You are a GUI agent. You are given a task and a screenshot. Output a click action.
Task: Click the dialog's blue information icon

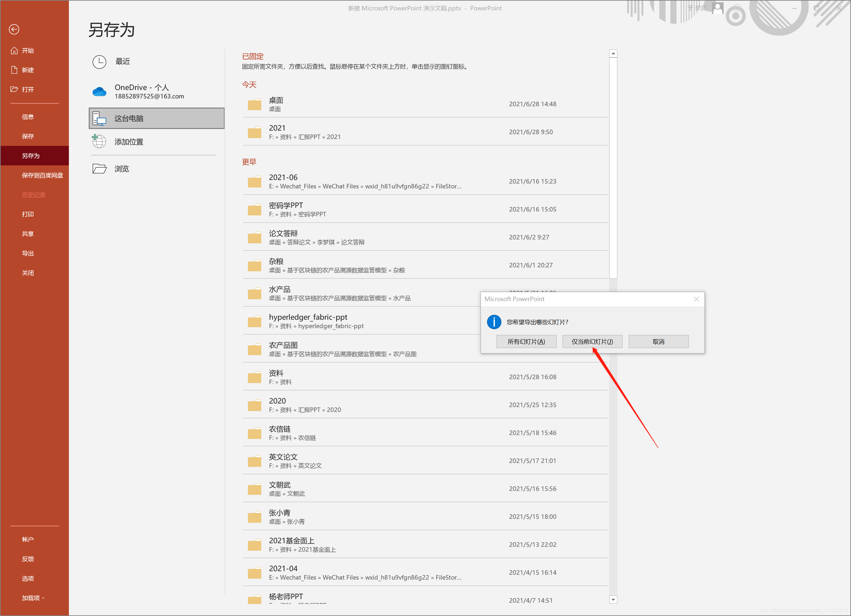click(x=494, y=322)
